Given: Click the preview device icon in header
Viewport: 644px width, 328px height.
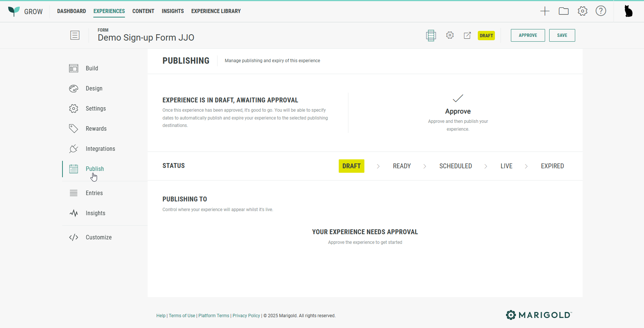Looking at the screenshot, I should [431, 35].
